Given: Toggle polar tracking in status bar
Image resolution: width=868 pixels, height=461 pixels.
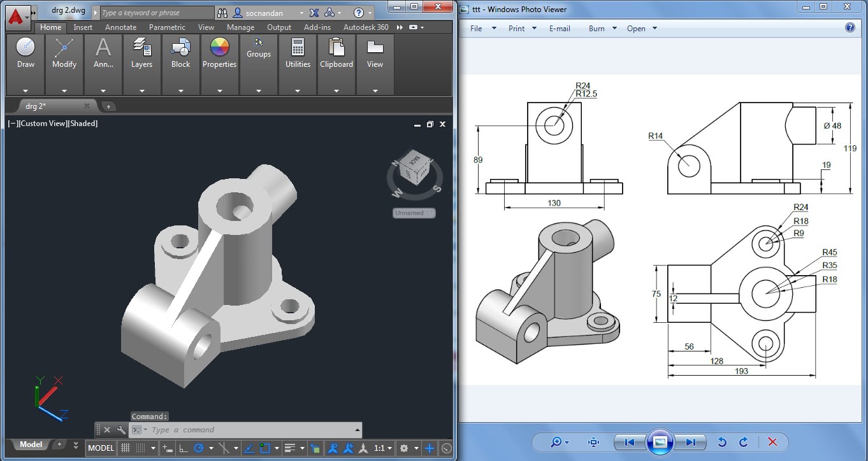Looking at the screenshot, I should tap(199, 448).
